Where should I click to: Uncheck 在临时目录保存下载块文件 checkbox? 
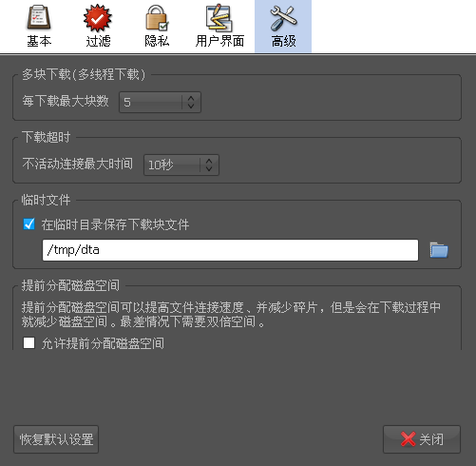[29, 224]
